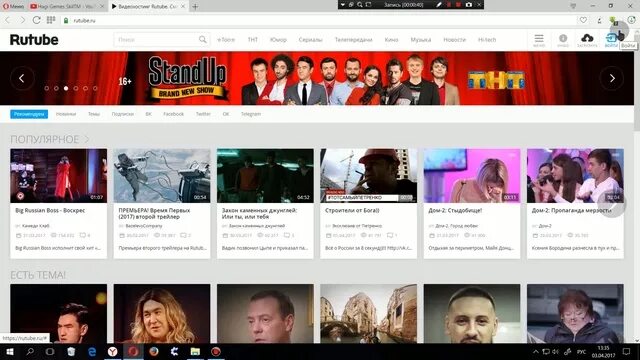
Task: Open the Музыка category link
Action: point(421,40)
